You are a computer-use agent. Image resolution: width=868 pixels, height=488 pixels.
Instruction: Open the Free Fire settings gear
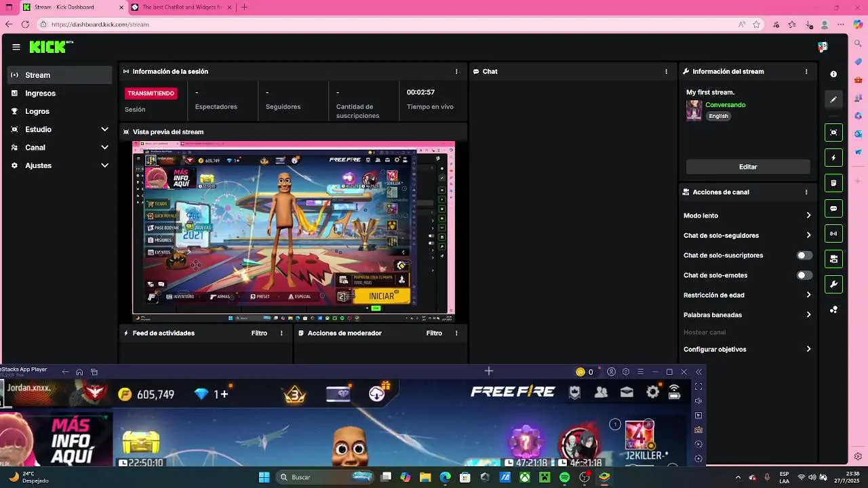(652, 392)
